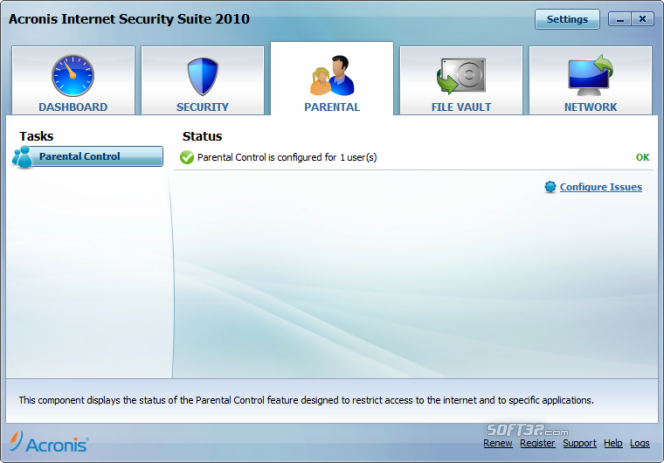Image resolution: width=664 pixels, height=463 pixels.
Task: Click the Renew link
Action: (498, 443)
